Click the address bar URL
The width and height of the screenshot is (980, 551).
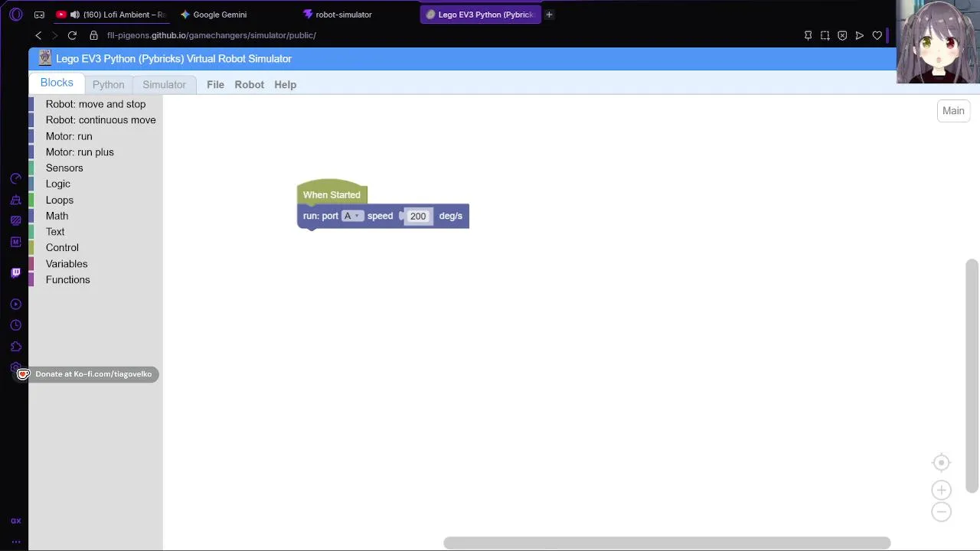tap(211, 35)
